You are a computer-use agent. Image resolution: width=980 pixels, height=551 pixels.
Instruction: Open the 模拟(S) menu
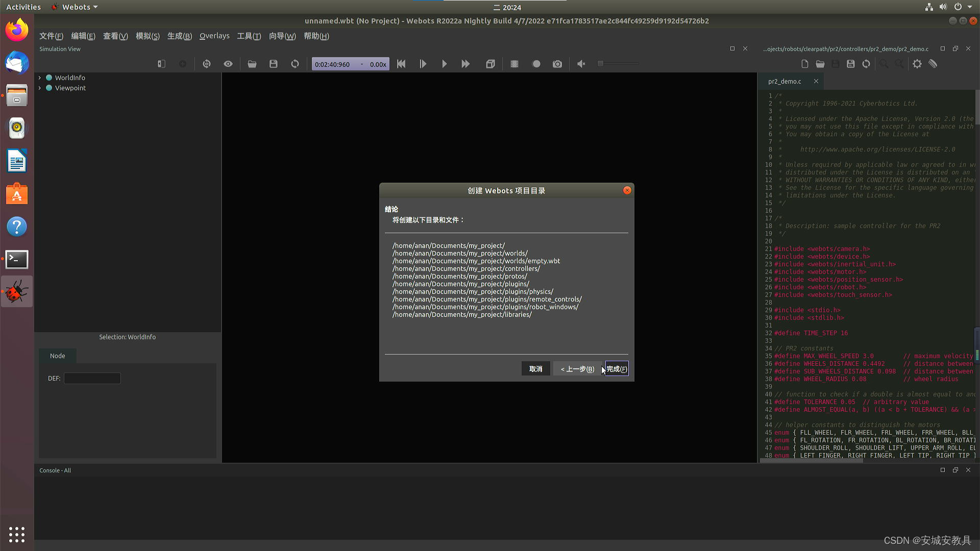click(x=148, y=36)
